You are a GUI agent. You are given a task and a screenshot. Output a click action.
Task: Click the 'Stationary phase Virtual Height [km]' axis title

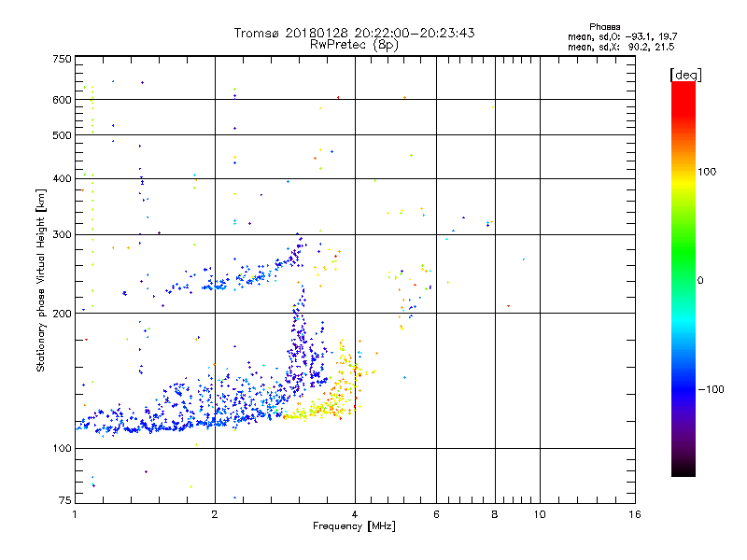(x=41, y=280)
